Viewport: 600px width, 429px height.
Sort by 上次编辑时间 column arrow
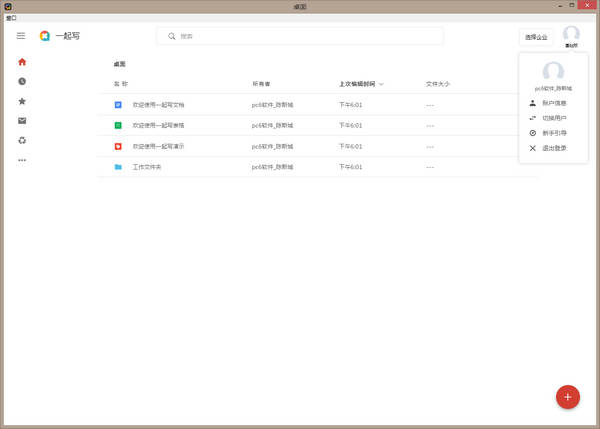(x=381, y=84)
